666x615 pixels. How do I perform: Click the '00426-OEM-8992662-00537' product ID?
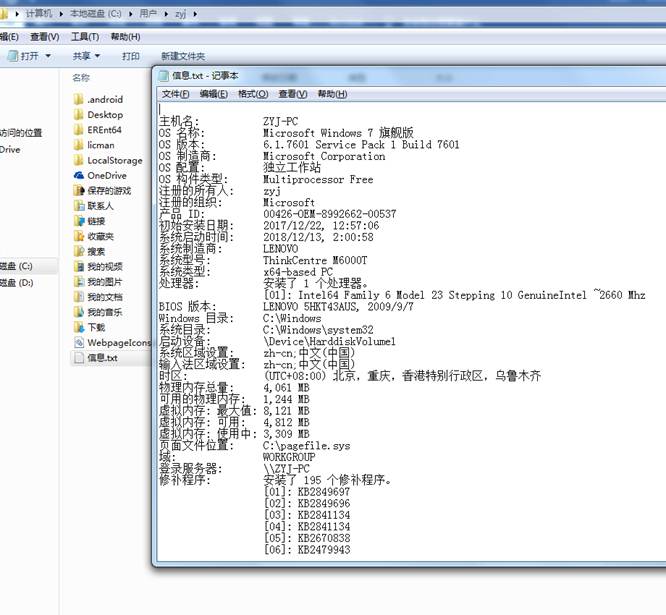[x=330, y=214]
